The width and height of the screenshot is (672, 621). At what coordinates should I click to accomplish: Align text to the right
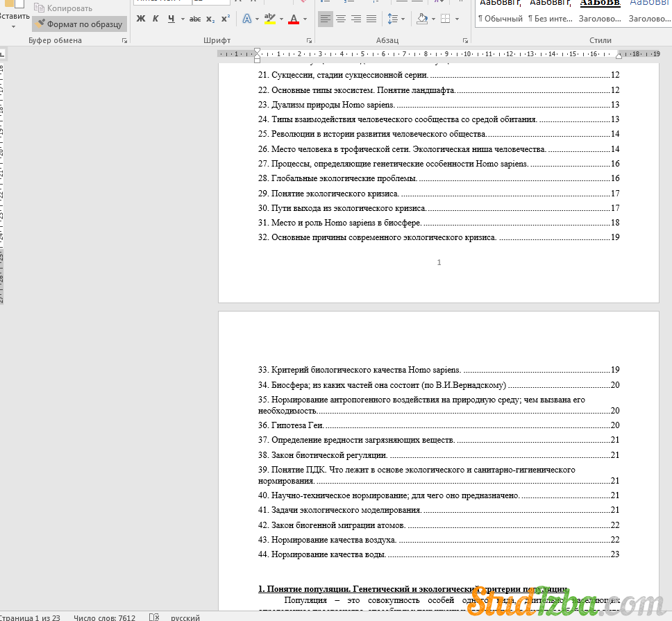click(356, 19)
